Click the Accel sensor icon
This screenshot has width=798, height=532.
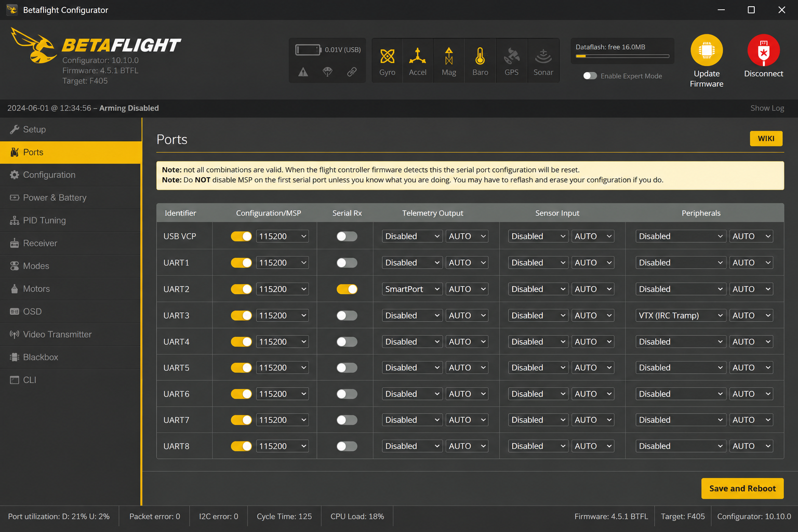[x=417, y=56]
